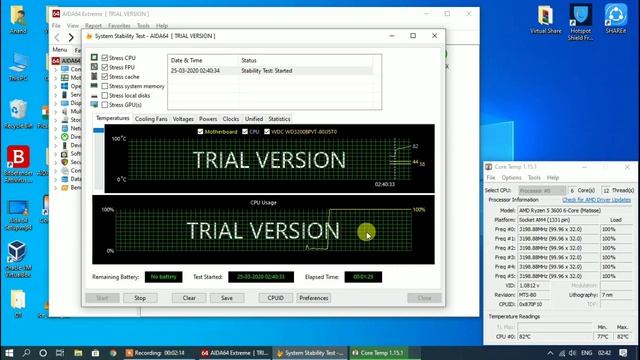Open Cortana from the taskbar

[43, 353]
